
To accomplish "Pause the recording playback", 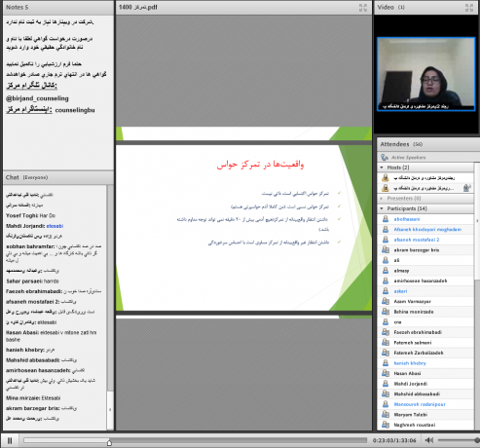I will [x=10, y=440].
